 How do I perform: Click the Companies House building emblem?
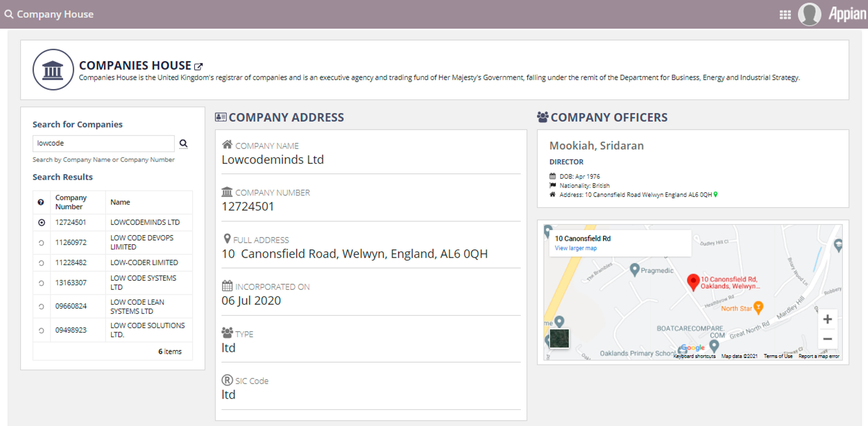(x=53, y=69)
